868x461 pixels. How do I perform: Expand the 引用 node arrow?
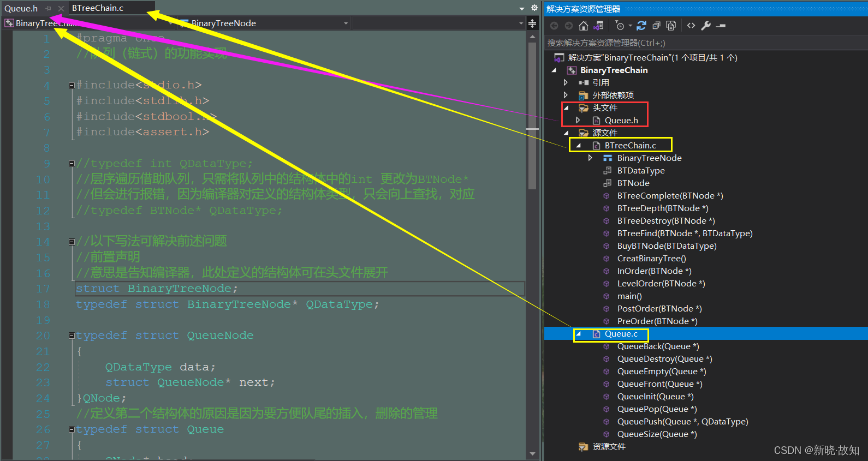pyautogui.click(x=566, y=82)
